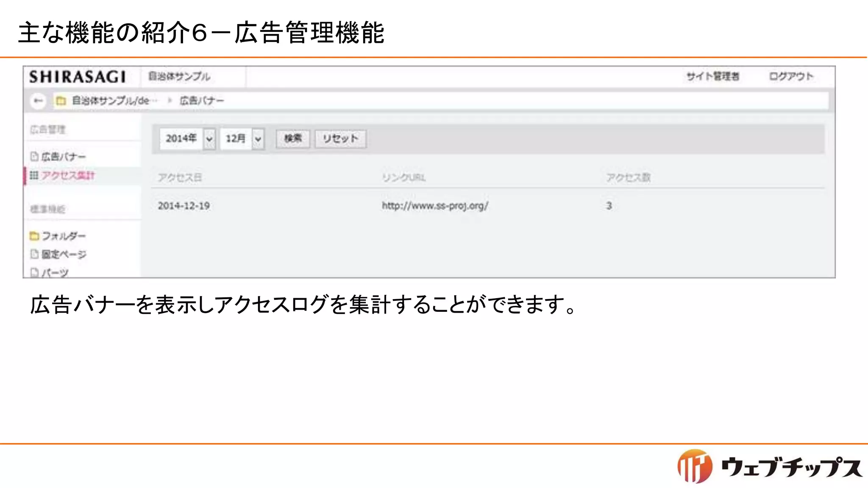The height and width of the screenshot is (488, 868).
Task: Click the back arrow icon in breadcrumb bar
Action: coord(38,101)
